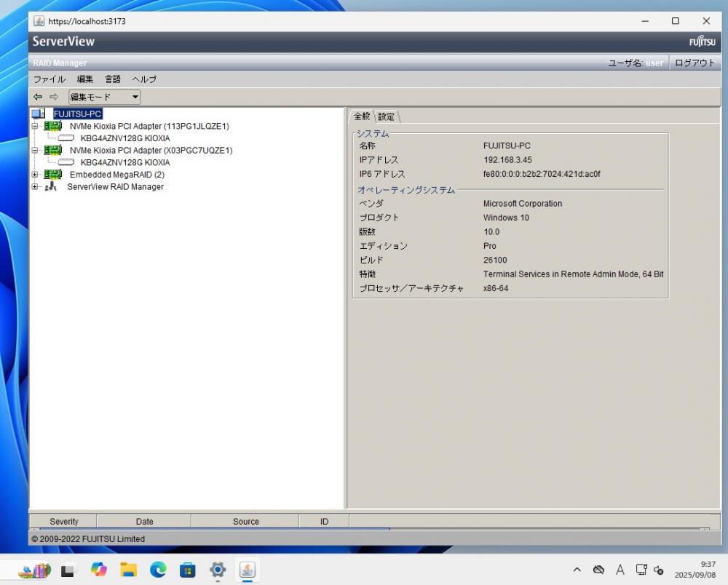The height and width of the screenshot is (585, 728).
Task: Click the https://localhost:3173 window title text
Action: pyautogui.click(x=87, y=21)
